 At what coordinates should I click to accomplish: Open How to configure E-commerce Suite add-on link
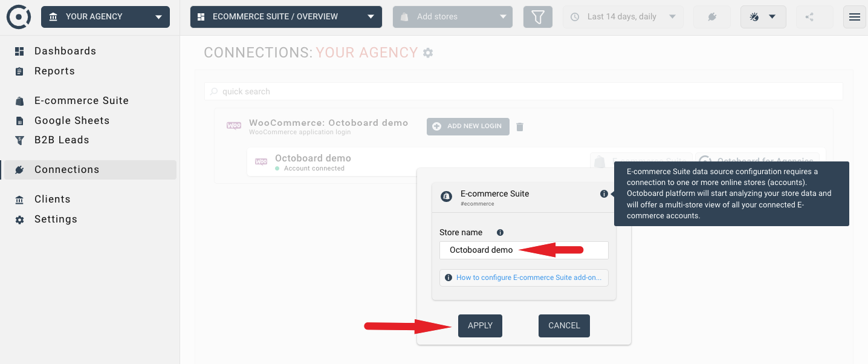[x=529, y=278]
